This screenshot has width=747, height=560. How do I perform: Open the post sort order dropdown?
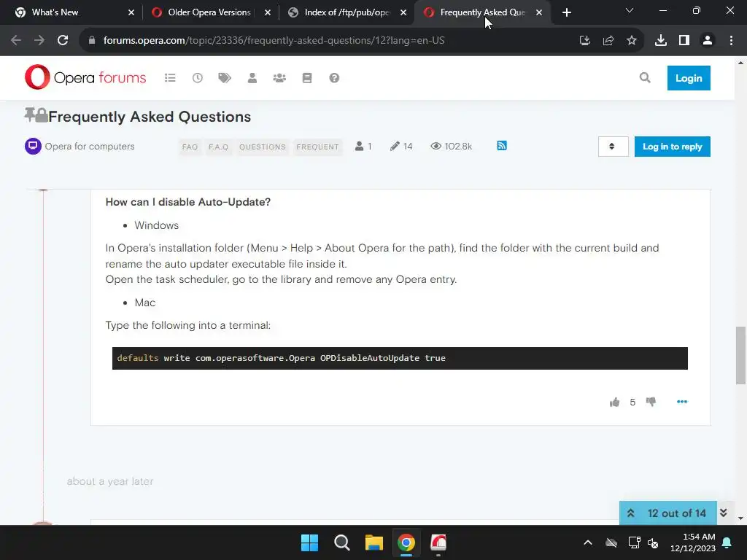pyautogui.click(x=613, y=146)
